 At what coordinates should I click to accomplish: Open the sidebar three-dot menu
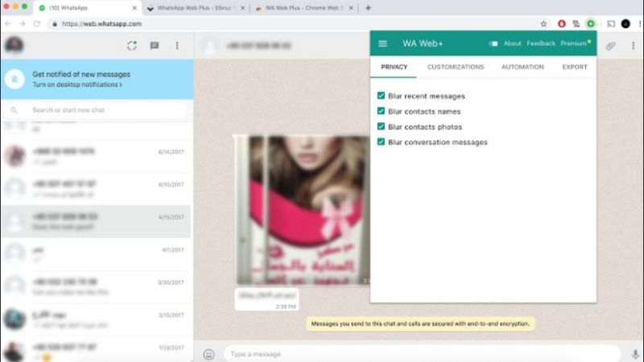point(177,46)
